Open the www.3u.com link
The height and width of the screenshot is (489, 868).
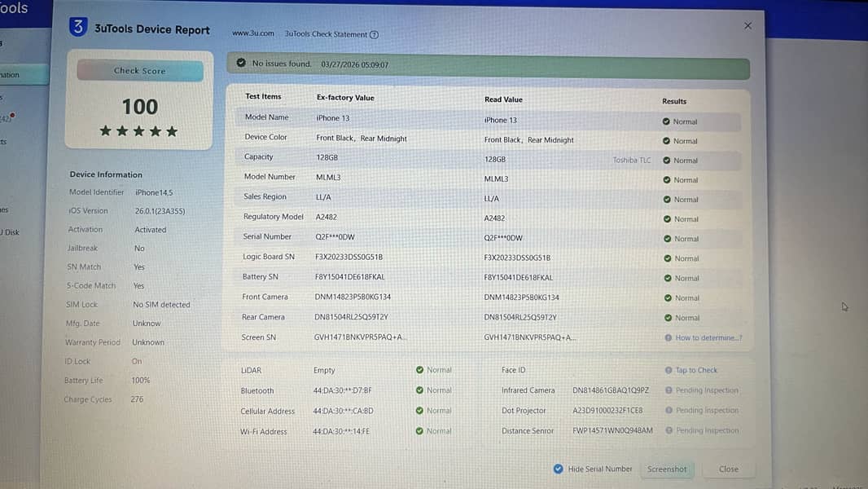pyautogui.click(x=253, y=33)
